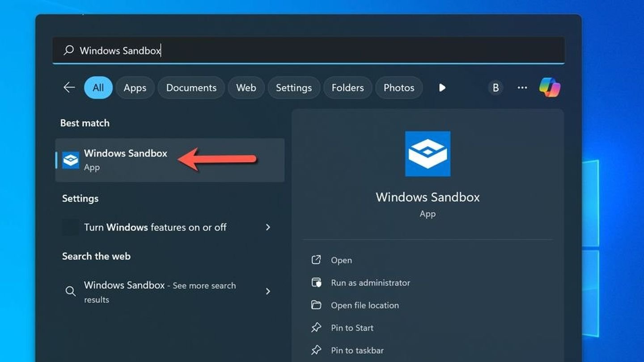Viewport: 644px width, 362px height.
Task: Click the Pin to Start pin icon
Action: pyautogui.click(x=316, y=328)
